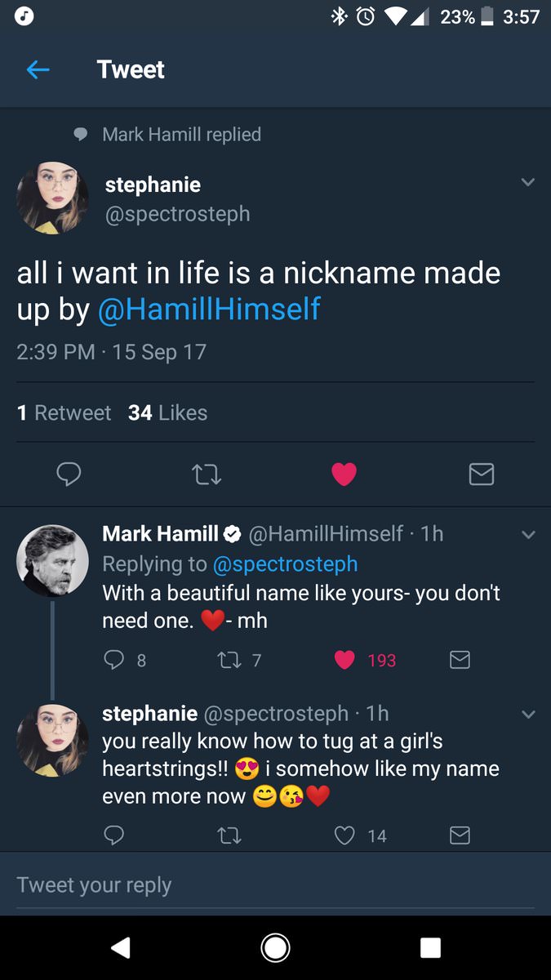Open options chevron on main tweet
Viewport: 551px width, 980px height.
point(528,182)
